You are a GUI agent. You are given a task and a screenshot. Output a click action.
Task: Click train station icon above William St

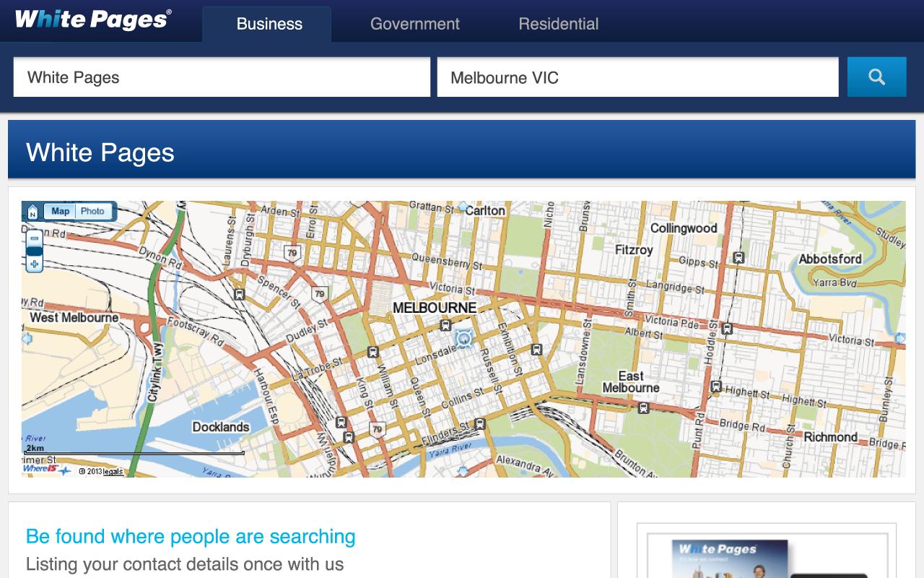[x=372, y=352]
